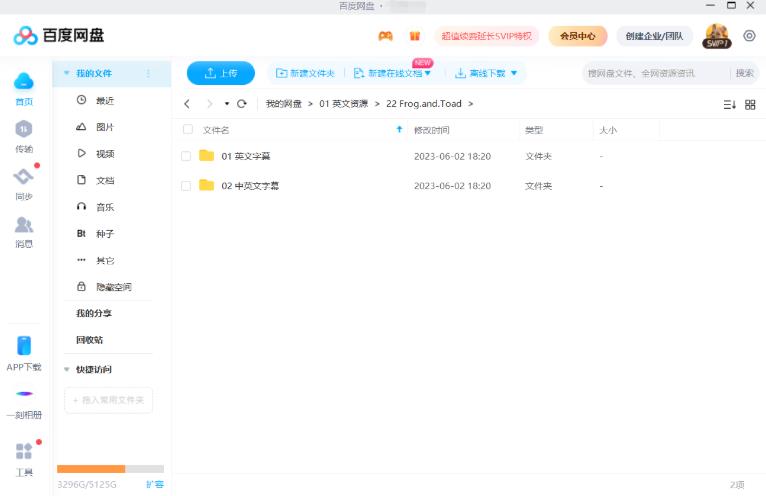The height and width of the screenshot is (496, 766).
Task: Open 隐藏空间 in the sidebar
Action: [113, 287]
